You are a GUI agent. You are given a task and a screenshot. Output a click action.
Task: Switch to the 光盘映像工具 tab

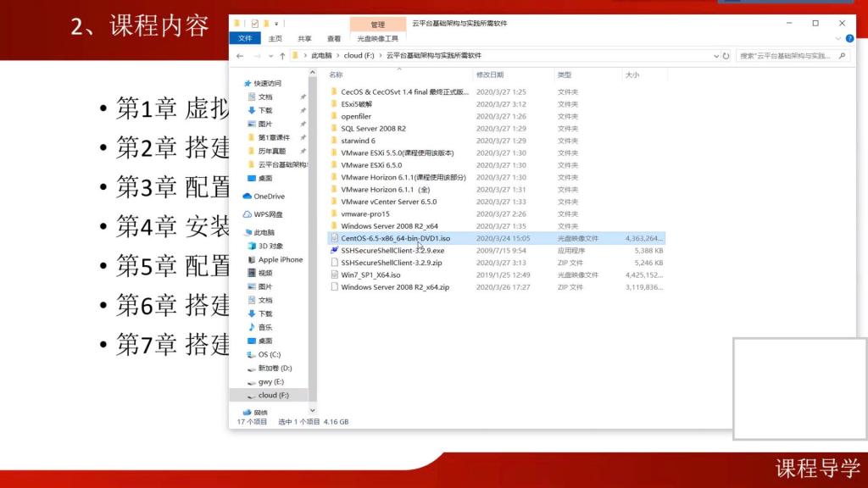click(377, 38)
